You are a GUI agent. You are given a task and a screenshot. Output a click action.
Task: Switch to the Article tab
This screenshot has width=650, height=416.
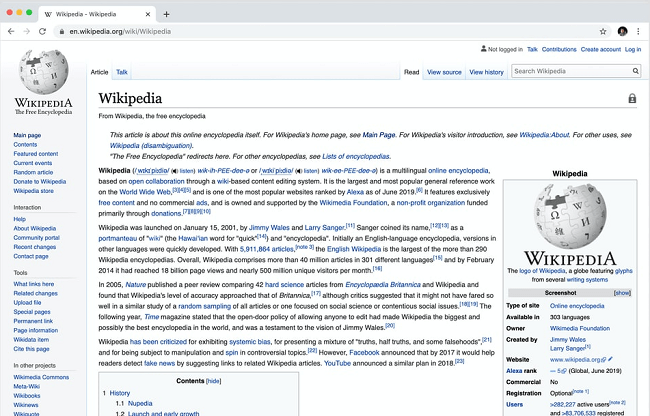click(99, 72)
